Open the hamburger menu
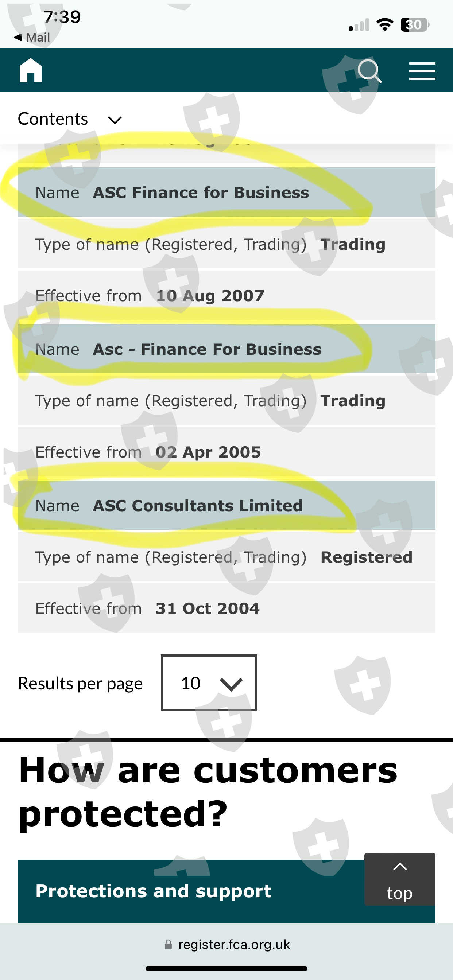453x980 pixels. (422, 71)
